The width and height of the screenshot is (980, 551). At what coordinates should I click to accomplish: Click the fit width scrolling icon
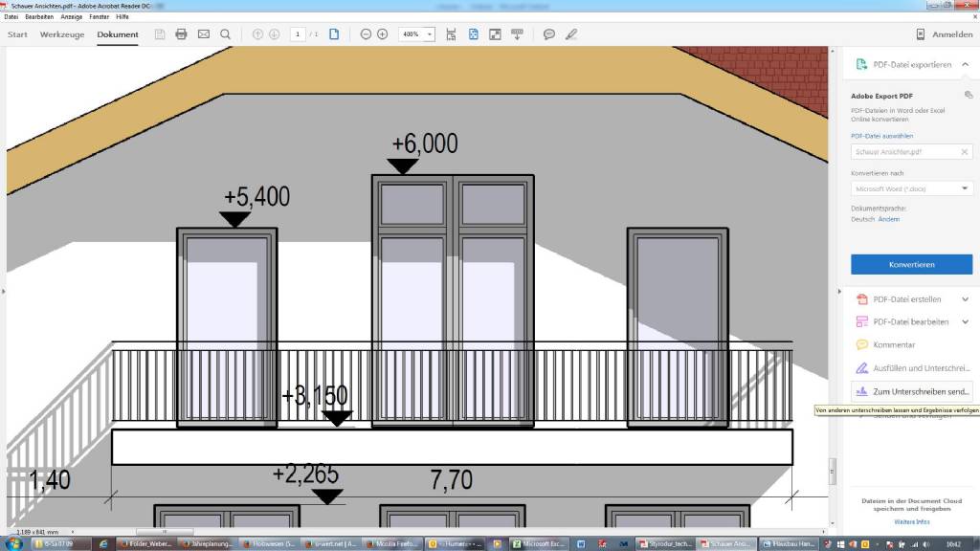tap(451, 34)
